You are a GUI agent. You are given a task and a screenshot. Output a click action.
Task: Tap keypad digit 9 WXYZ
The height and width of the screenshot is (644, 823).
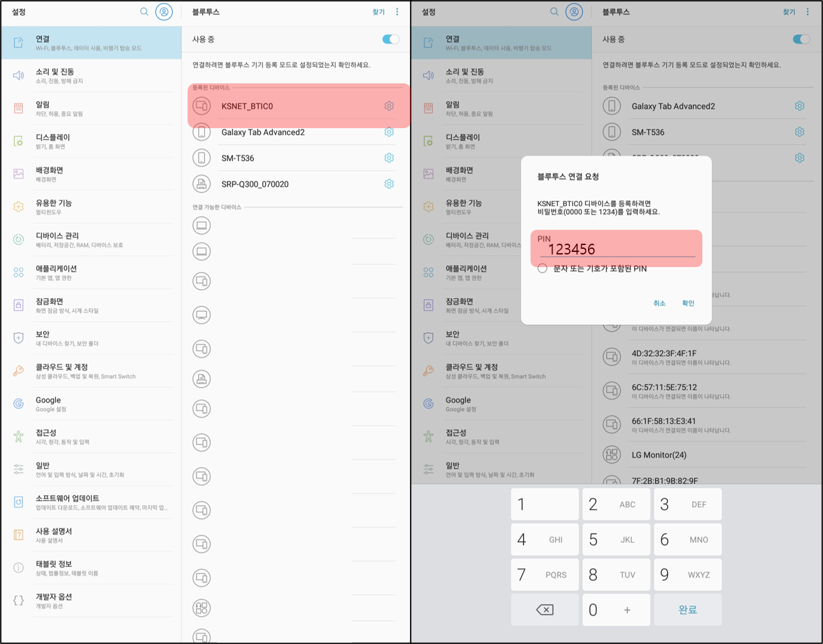coord(688,575)
